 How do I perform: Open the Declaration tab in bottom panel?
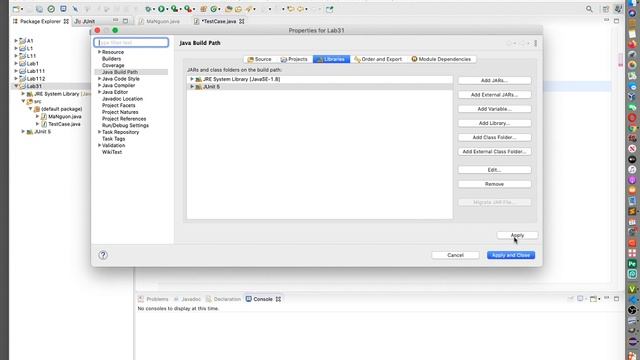click(x=224, y=299)
